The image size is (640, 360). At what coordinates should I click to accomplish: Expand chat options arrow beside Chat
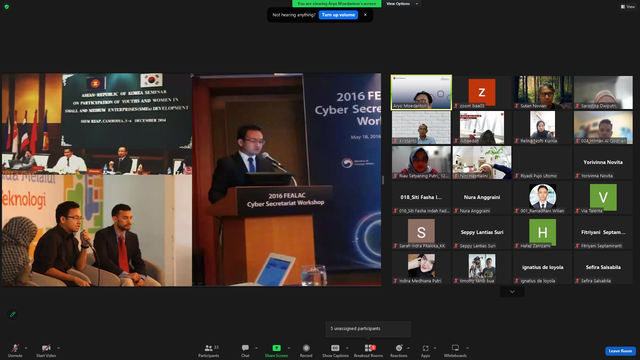256,348
